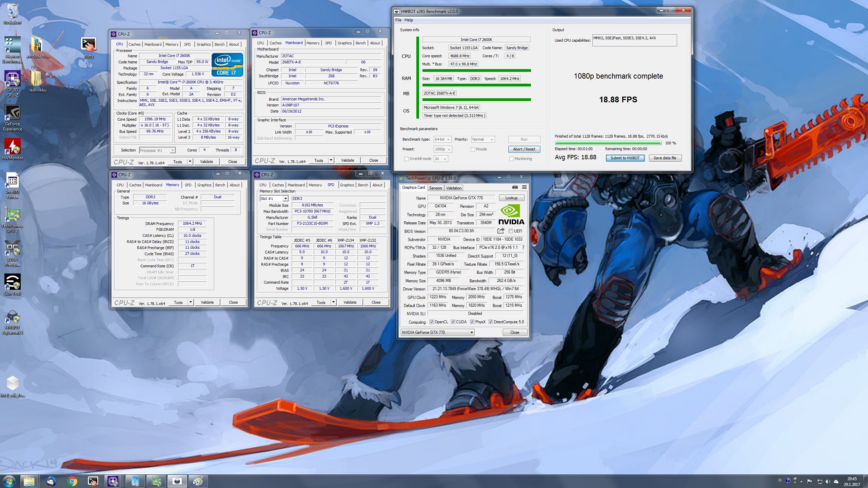Expand Tools arrow in CPU-Z Mainboard window
The width and height of the screenshot is (868, 488).
[x=331, y=160]
